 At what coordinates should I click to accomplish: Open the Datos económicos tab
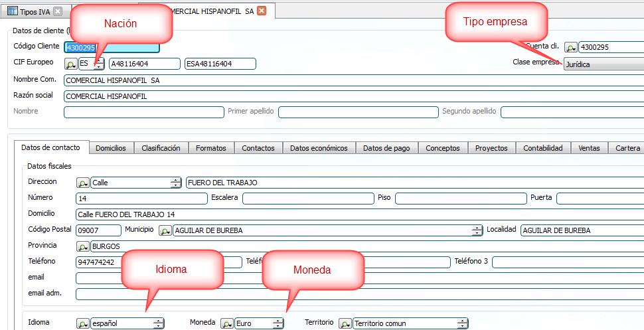(x=319, y=148)
